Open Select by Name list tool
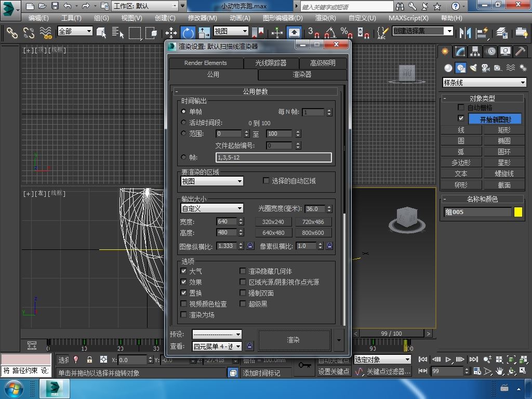Viewport: 532px width, 399px height. (x=118, y=33)
